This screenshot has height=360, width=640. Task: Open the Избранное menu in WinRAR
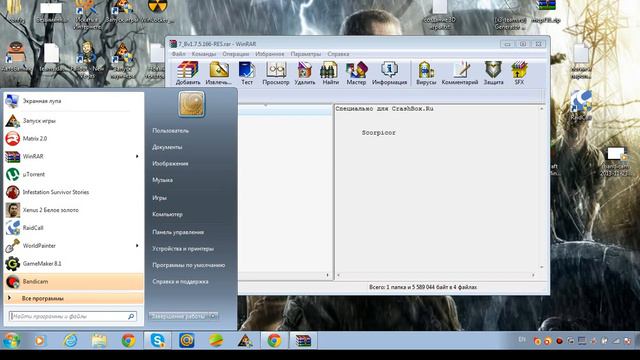(269, 54)
